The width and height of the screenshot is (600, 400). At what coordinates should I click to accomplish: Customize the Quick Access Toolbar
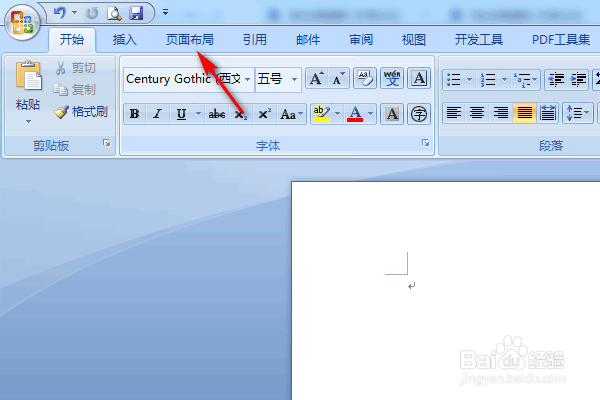pos(165,13)
